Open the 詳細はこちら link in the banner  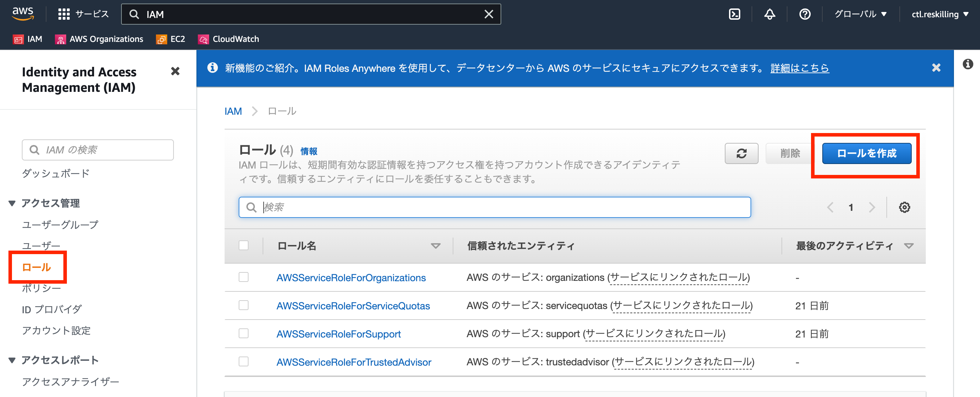800,68
